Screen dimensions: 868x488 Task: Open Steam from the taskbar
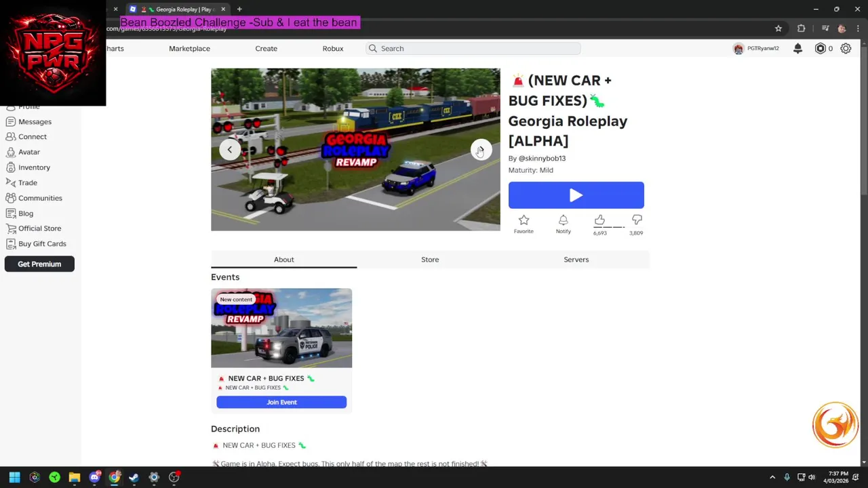point(134,477)
